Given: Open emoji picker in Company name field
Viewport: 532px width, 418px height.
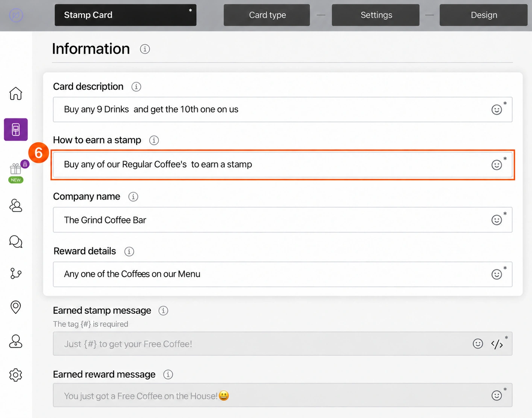Looking at the screenshot, I should pyautogui.click(x=497, y=220).
